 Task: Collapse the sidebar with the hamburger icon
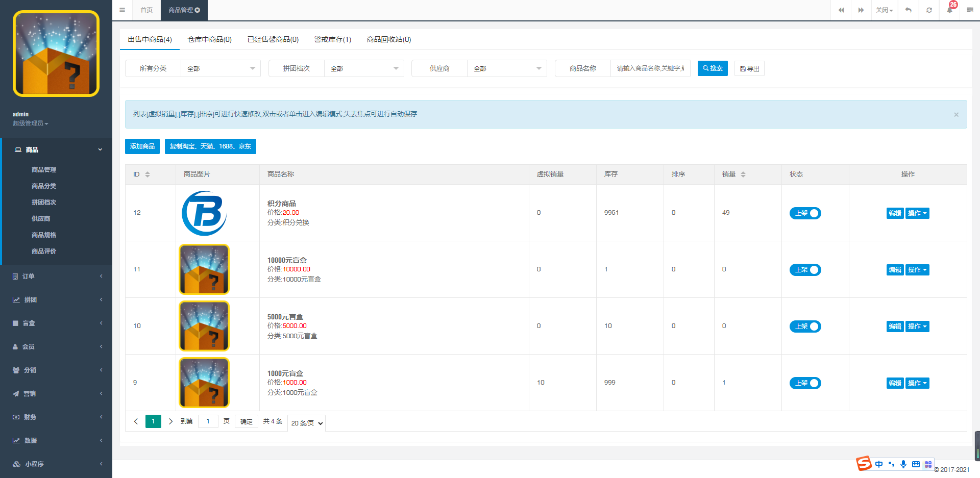122,10
